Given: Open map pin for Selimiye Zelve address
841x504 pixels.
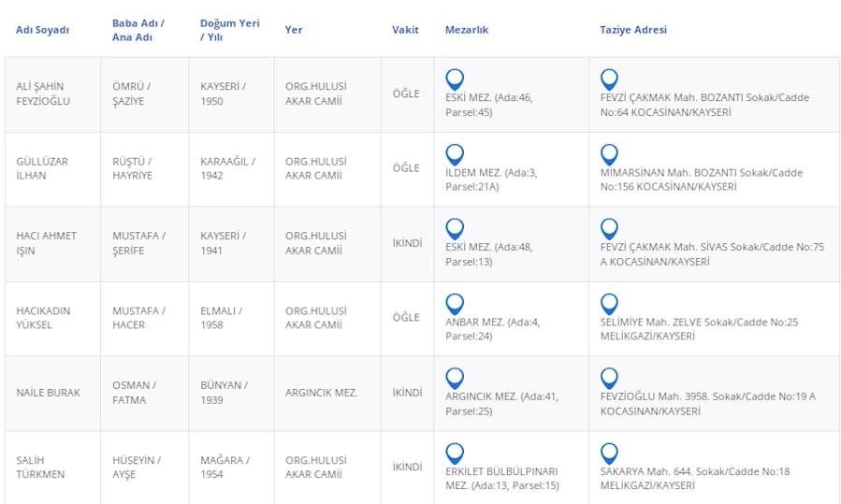Looking at the screenshot, I should coord(609,304).
